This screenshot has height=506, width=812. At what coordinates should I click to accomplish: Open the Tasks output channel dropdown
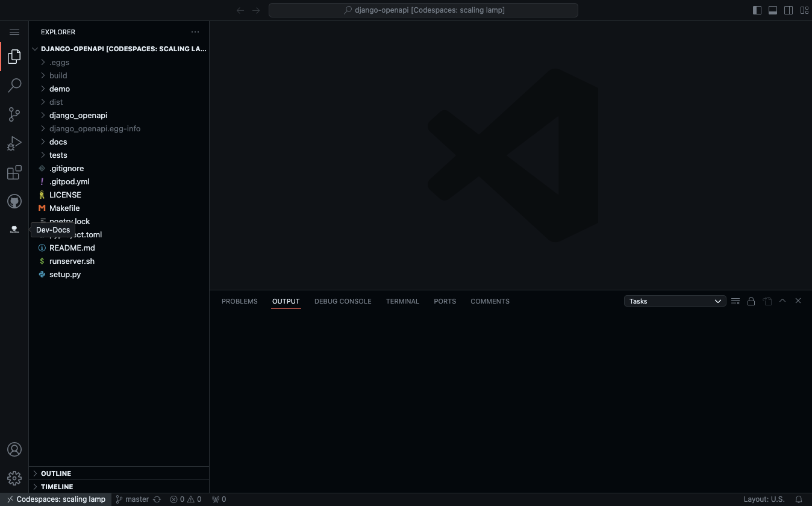pyautogui.click(x=675, y=301)
